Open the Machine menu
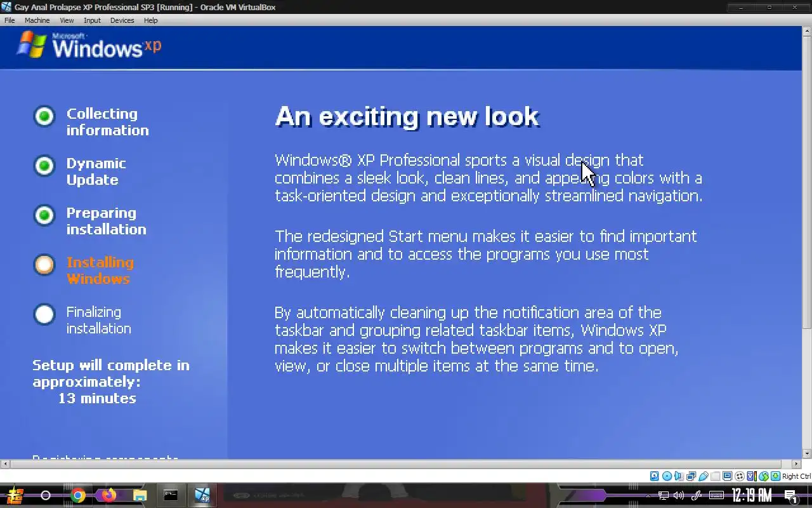812x508 pixels. click(37, 20)
